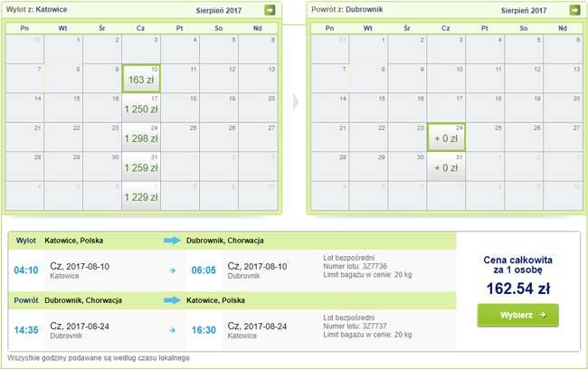
Task: Click gray chevron between the two calendars
Action: [295, 100]
